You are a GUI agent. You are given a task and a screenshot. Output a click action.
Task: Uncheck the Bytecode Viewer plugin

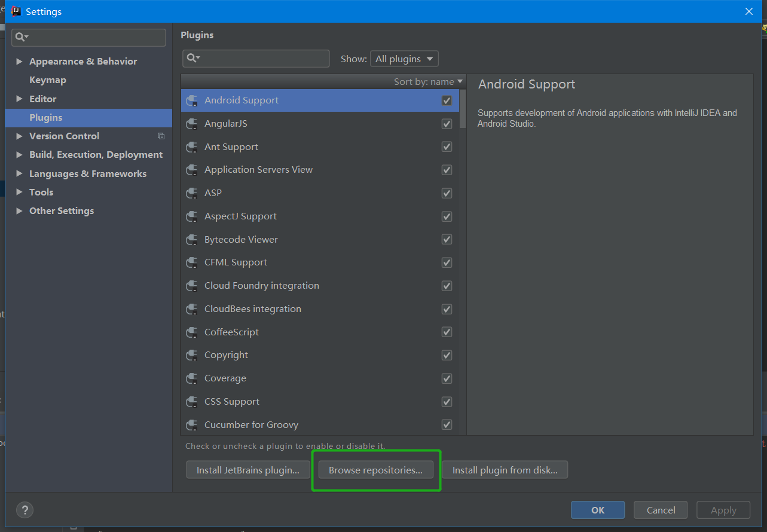click(447, 240)
